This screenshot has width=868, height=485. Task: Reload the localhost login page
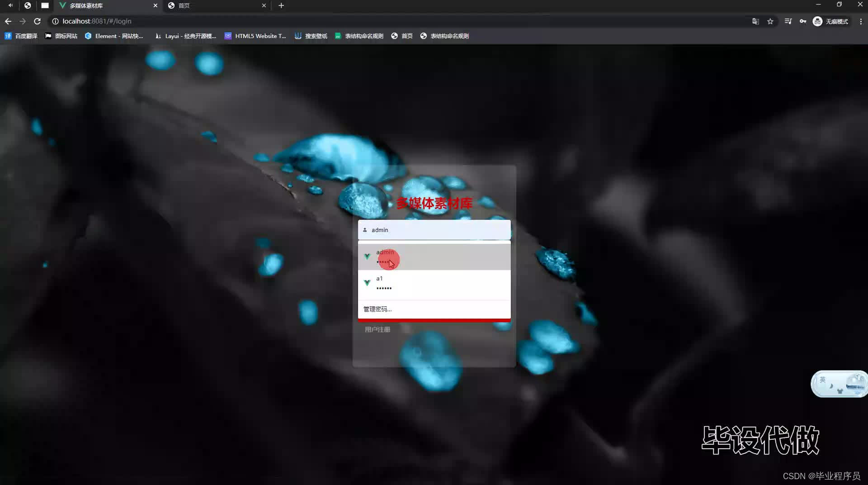click(x=38, y=21)
